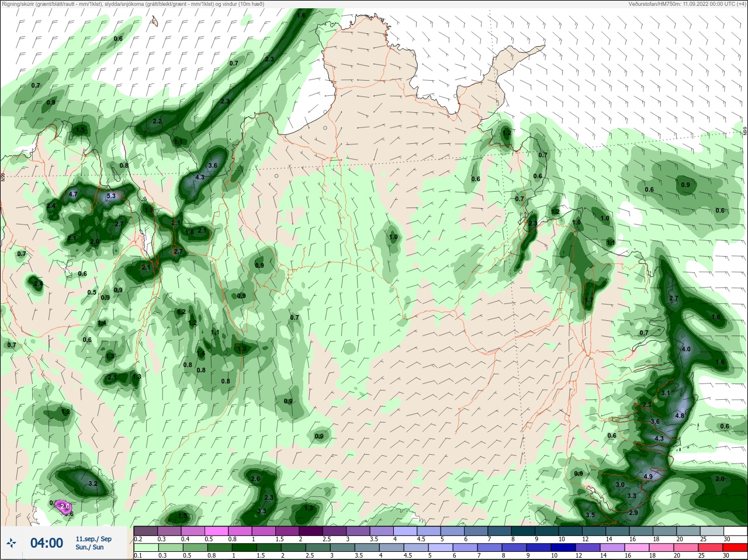Click the map title beginning 'Rigning/skúrir'
Image resolution: width=748 pixels, height=560 pixels.
click(x=133, y=4)
